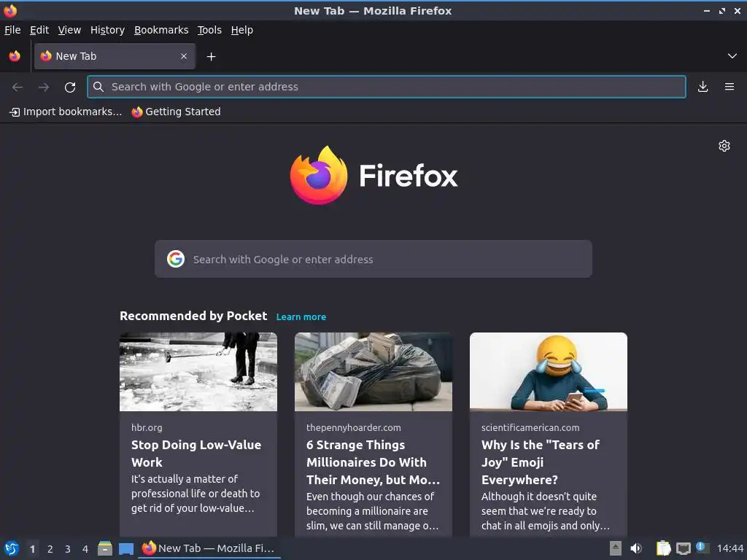Open the hbr.org article thumbnail image
The height and width of the screenshot is (560, 747).
(198, 372)
